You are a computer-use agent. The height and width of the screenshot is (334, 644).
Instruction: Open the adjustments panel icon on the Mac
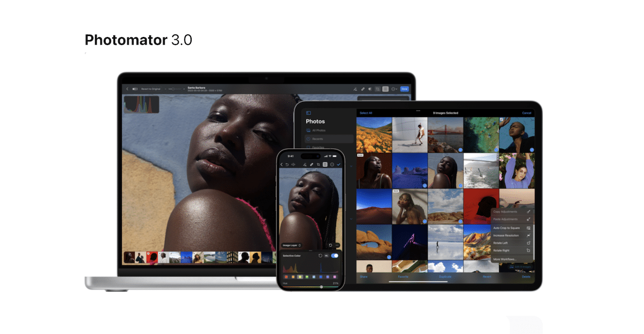point(385,89)
